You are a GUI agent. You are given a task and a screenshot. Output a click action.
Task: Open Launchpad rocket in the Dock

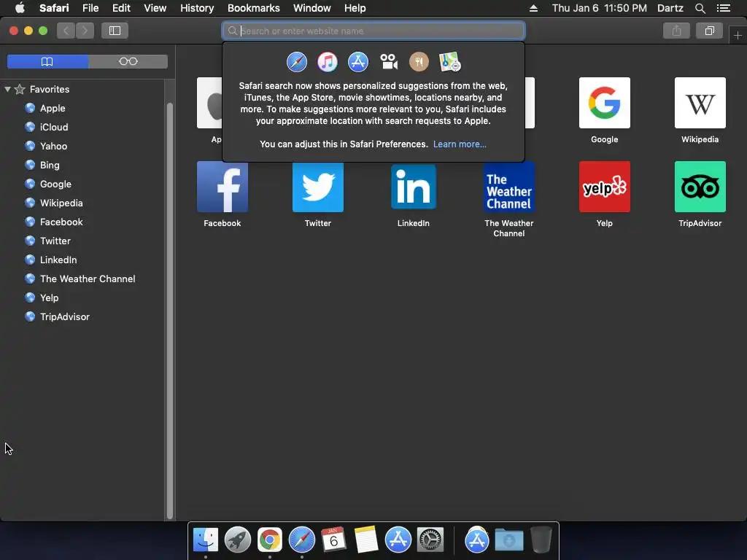point(238,540)
